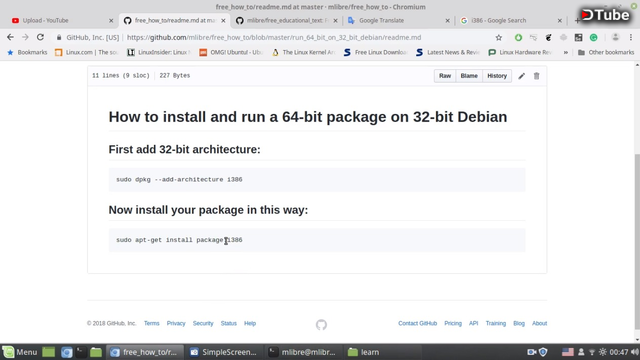Switch to the learn folder taskbar window
640x360 pixels.
(x=382, y=352)
